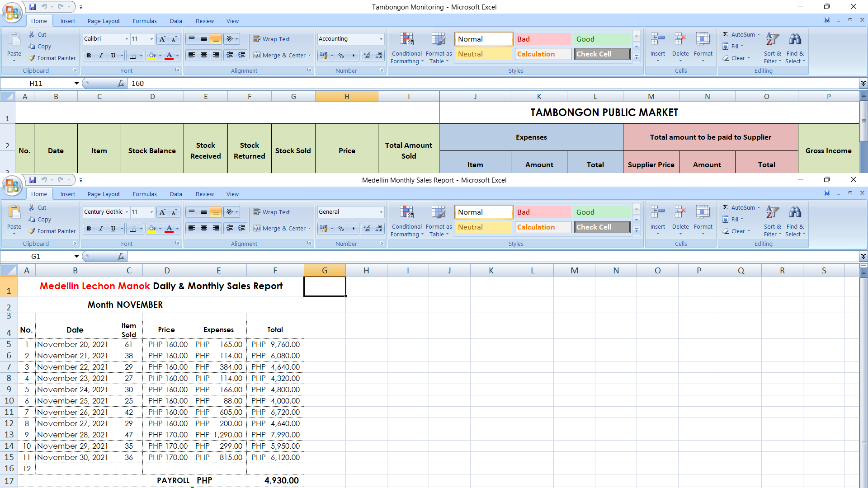This screenshot has width=868, height=488.
Task: Toggle Wrap Text in the Medellin window
Action: point(272,212)
